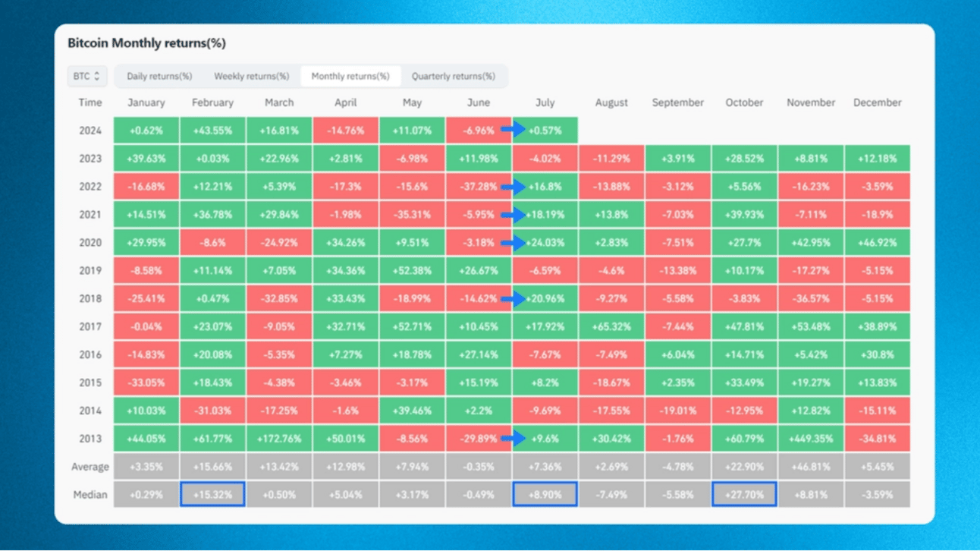Select the July column header

(x=545, y=102)
